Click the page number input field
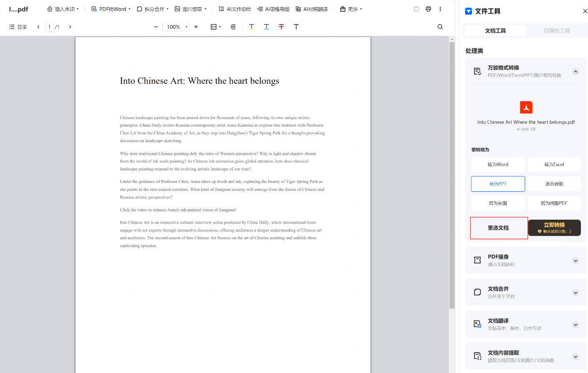 [50, 27]
